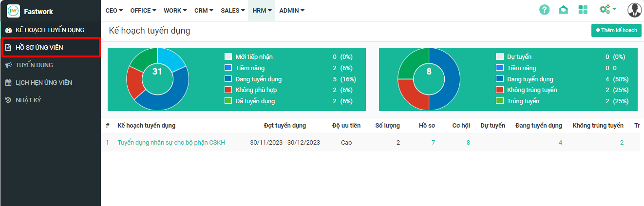Expand the CEO dropdown menu
Image resolution: width=644 pixels, height=206 pixels.
pyautogui.click(x=114, y=10)
